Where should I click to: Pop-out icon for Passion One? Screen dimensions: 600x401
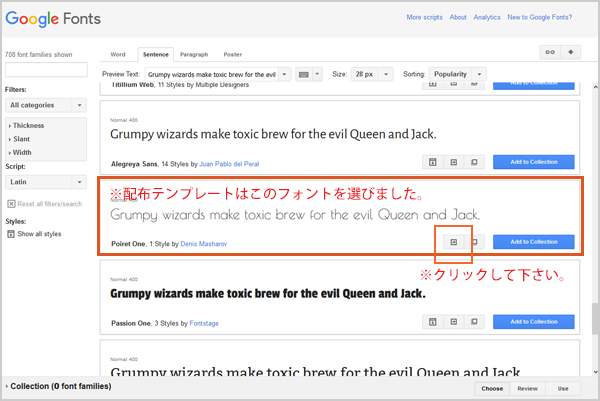tap(474, 322)
